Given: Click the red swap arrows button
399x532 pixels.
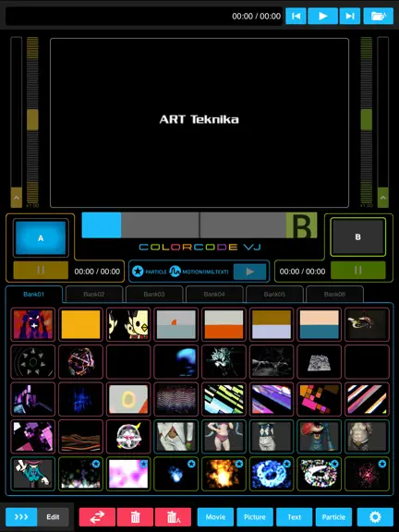Looking at the screenshot, I should tap(97, 516).
